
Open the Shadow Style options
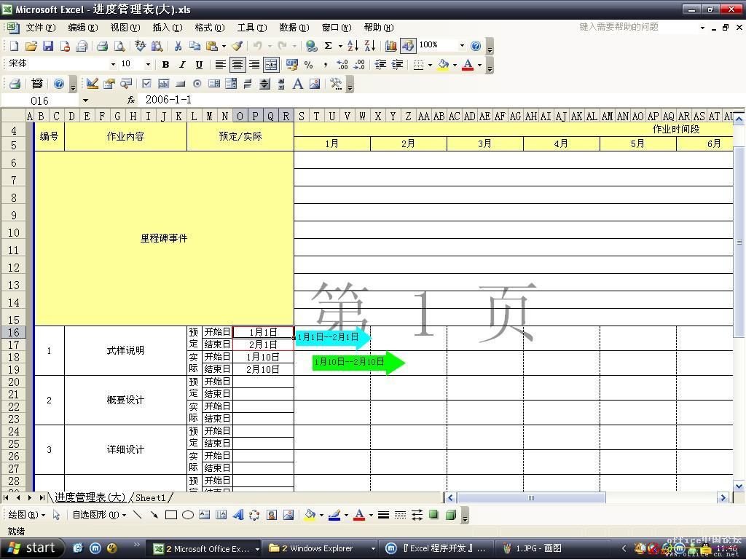pyautogui.click(x=433, y=515)
